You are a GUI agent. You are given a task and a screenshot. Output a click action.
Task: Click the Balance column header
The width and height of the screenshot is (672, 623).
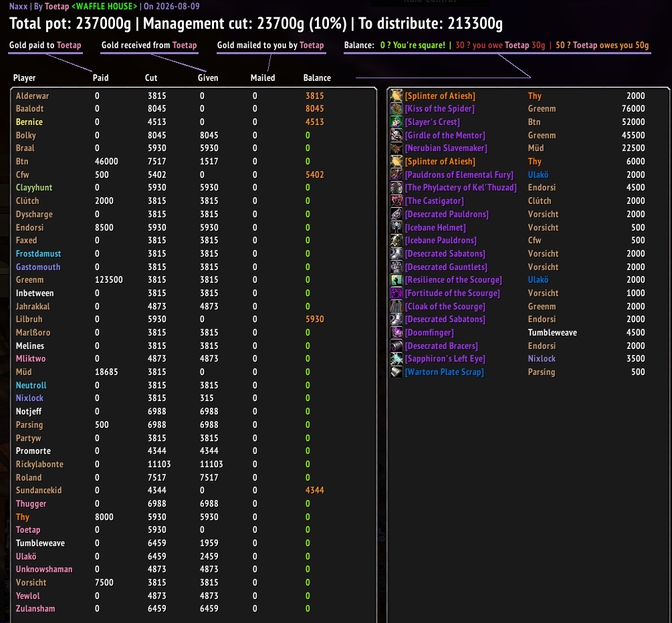317,78
